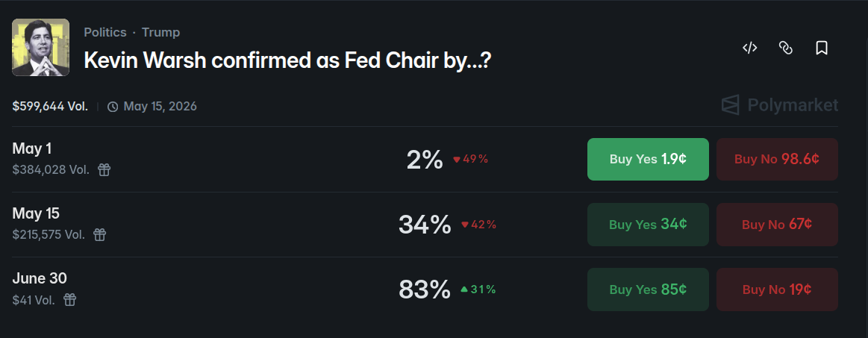Buy Yes at 85¢ for June 30
Image resolution: width=868 pixels, height=338 pixels.
tap(648, 289)
